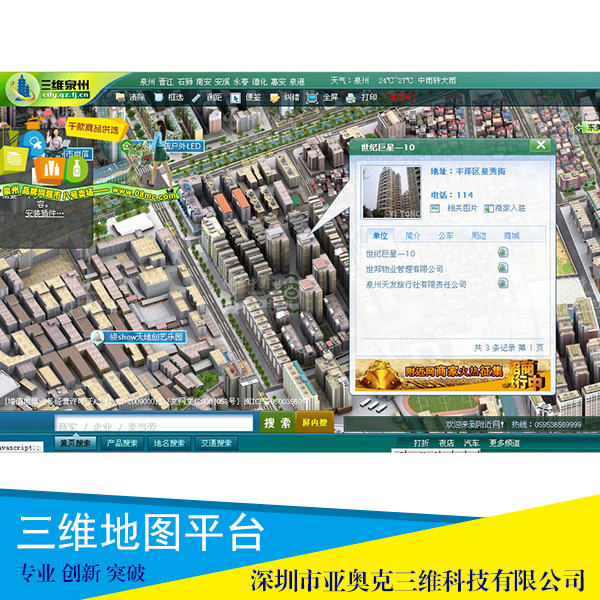Click the 三维泉州 site logo

click(x=49, y=88)
